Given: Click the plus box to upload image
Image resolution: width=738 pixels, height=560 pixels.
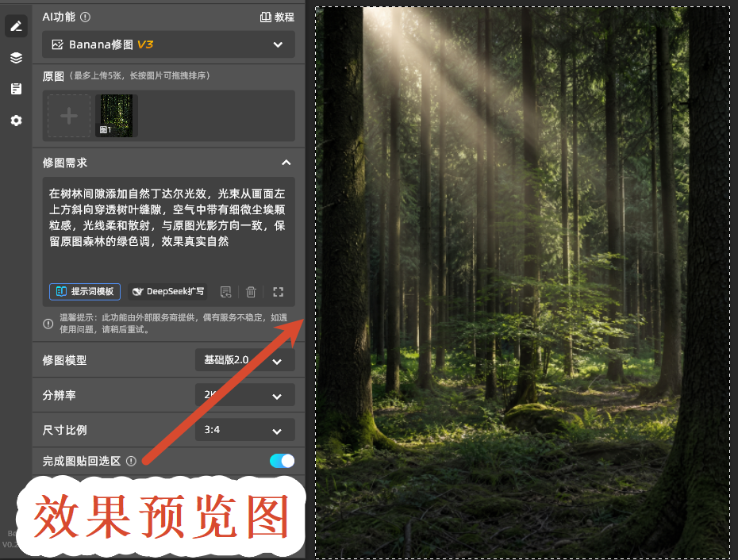Looking at the screenshot, I should point(69,116).
